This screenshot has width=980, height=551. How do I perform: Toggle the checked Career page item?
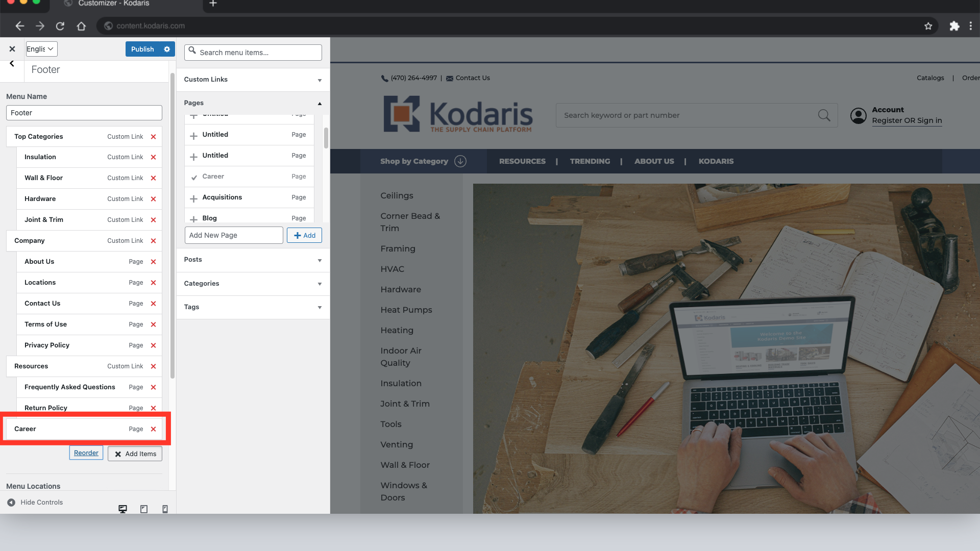tap(194, 177)
